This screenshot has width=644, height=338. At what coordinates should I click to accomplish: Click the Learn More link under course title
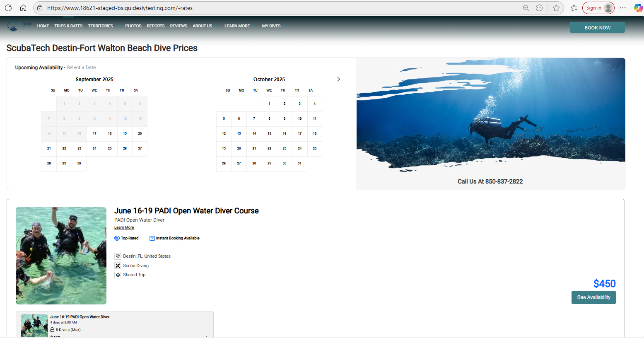click(124, 227)
